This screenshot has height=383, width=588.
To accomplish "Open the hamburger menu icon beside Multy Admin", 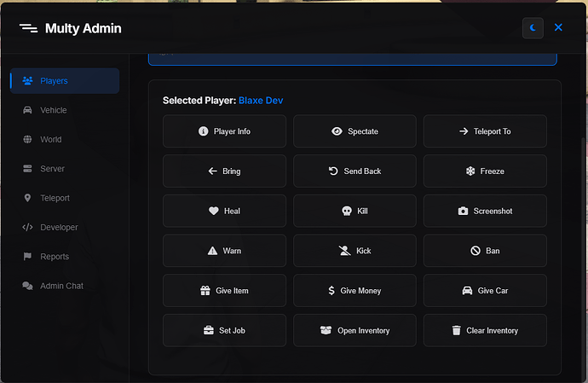I will [x=28, y=28].
